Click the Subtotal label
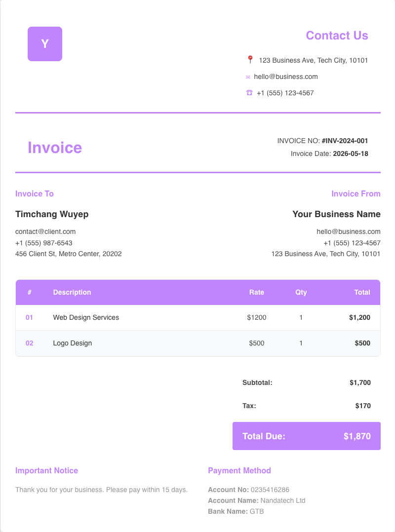This screenshot has height=532, width=395. [x=257, y=383]
